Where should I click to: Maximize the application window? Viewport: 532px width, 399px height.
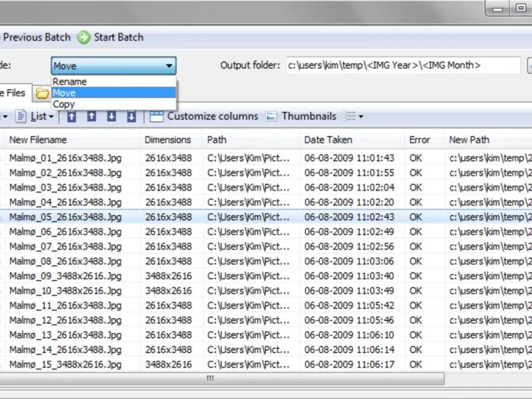pos(521,8)
